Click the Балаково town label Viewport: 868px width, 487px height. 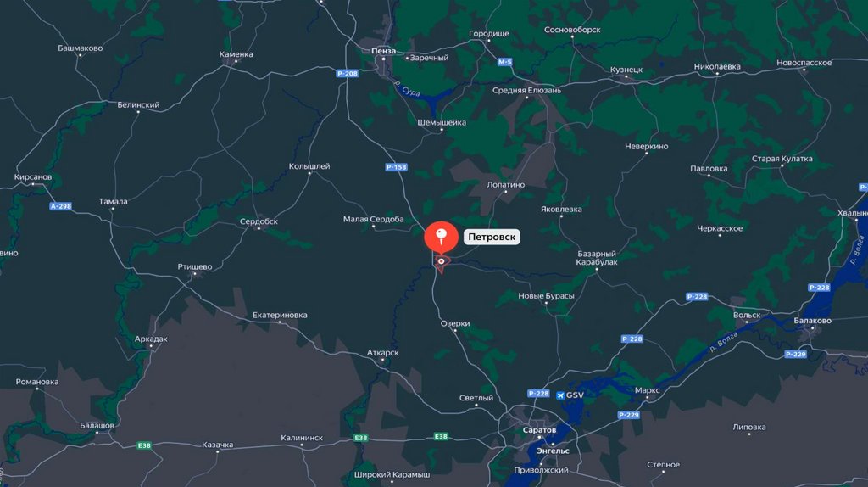(x=812, y=321)
